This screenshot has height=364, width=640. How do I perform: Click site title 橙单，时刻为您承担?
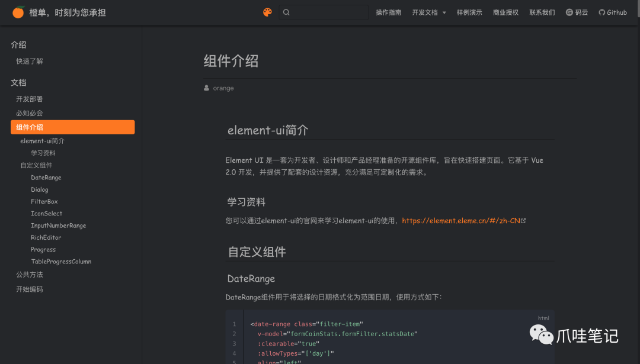68,12
